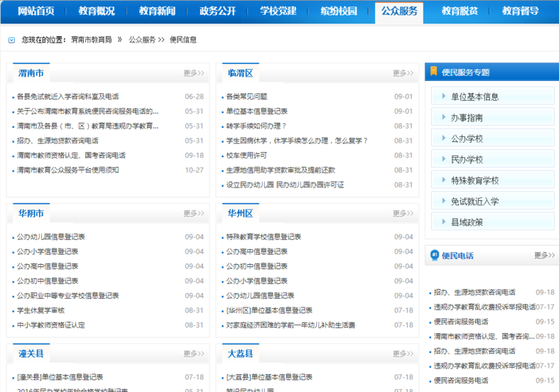
Task: Show more items in 潼关县 section
Action: pos(194,354)
